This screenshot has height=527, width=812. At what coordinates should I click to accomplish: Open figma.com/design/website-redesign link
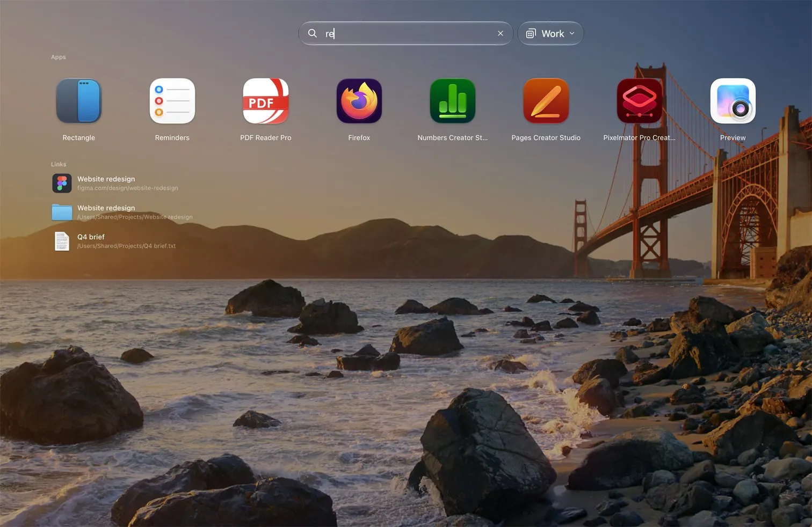pyautogui.click(x=127, y=188)
